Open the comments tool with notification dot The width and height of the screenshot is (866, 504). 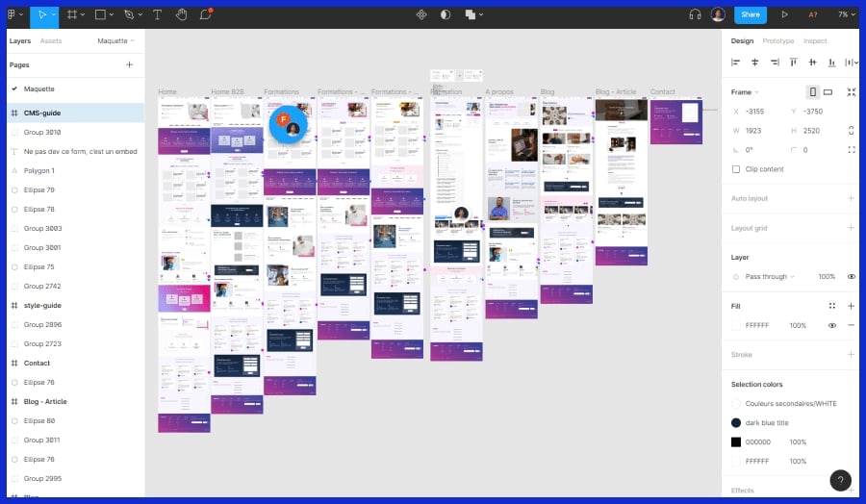click(x=206, y=14)
